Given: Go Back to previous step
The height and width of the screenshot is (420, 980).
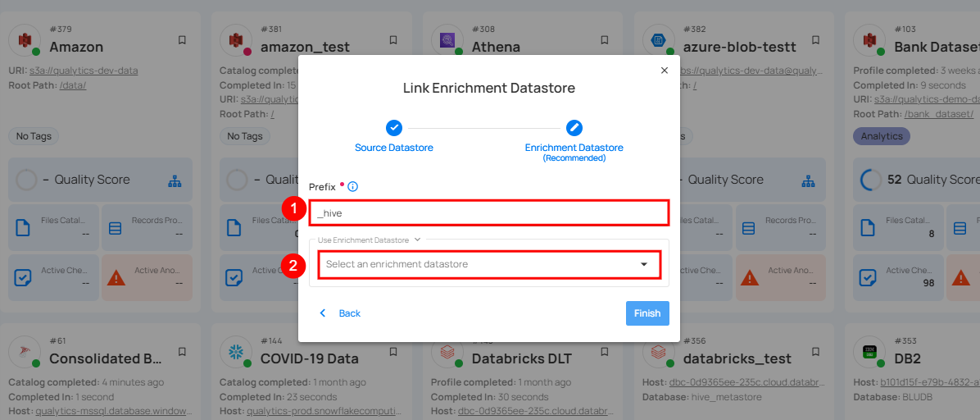Looking at the screenshot, I should [340, 313].
